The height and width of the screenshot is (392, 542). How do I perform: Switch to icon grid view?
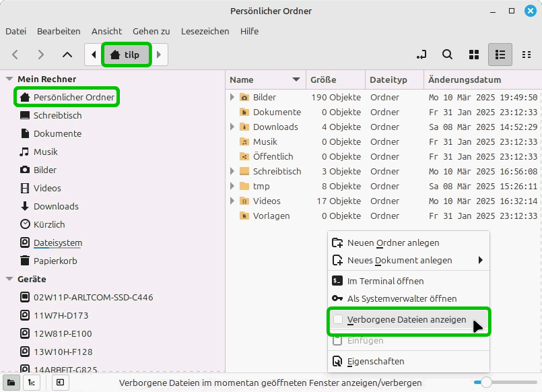pos(473,55)
